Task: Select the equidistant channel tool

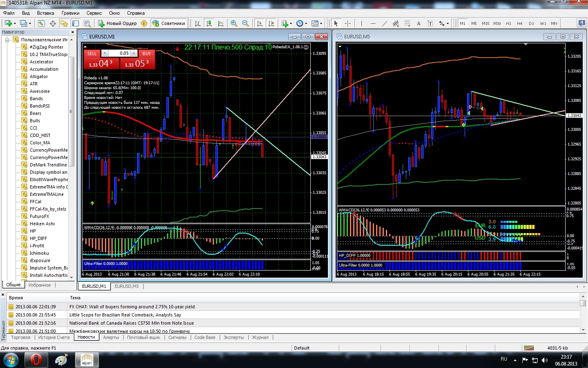Action: (x=396, y=23)
